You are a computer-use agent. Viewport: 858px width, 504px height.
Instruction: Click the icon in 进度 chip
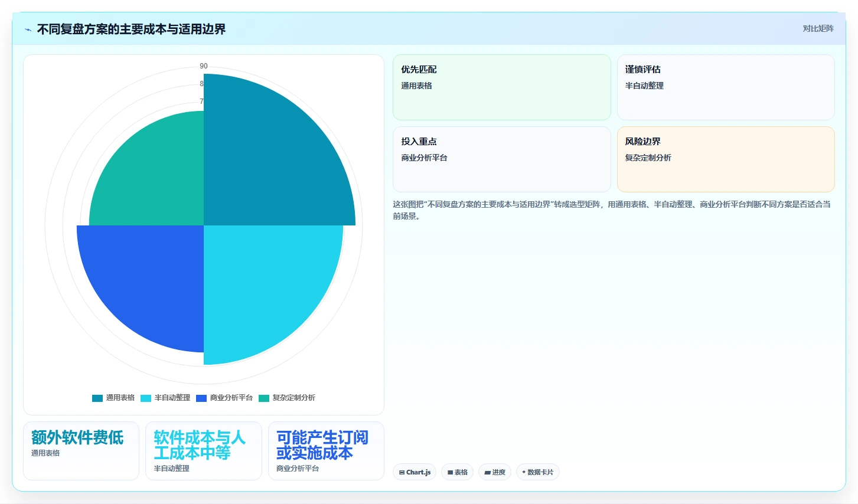coord(487,473)
